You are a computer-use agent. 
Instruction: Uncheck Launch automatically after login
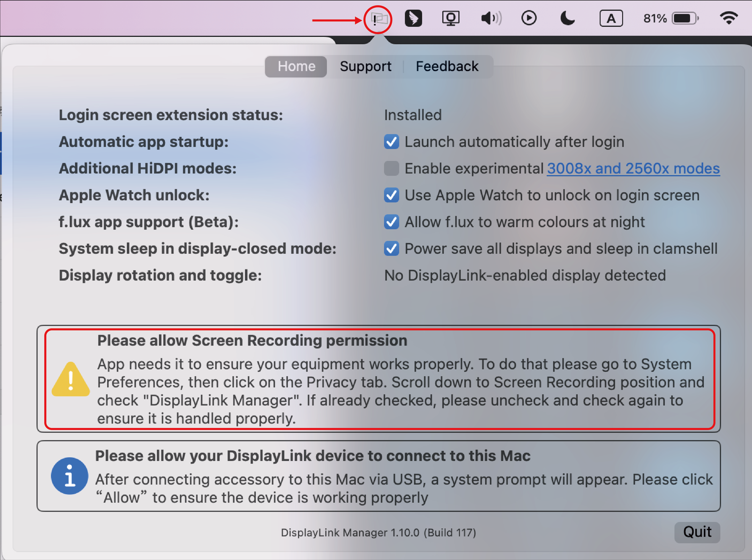pos(391,142)
